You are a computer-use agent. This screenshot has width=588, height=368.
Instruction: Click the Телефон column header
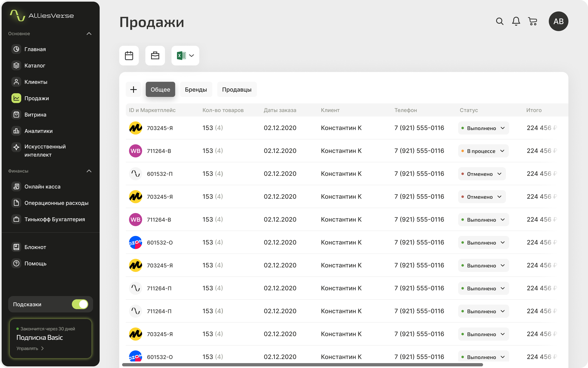pos(405,110)
